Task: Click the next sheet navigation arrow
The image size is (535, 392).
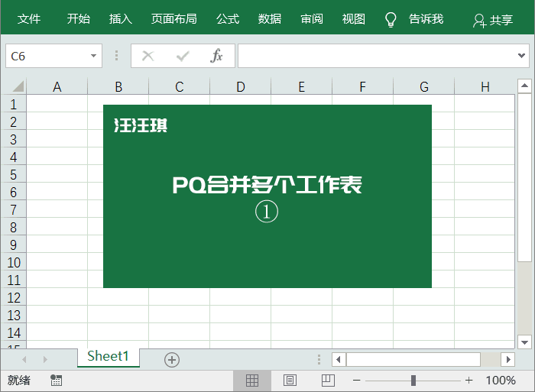Action: [45, 359]
